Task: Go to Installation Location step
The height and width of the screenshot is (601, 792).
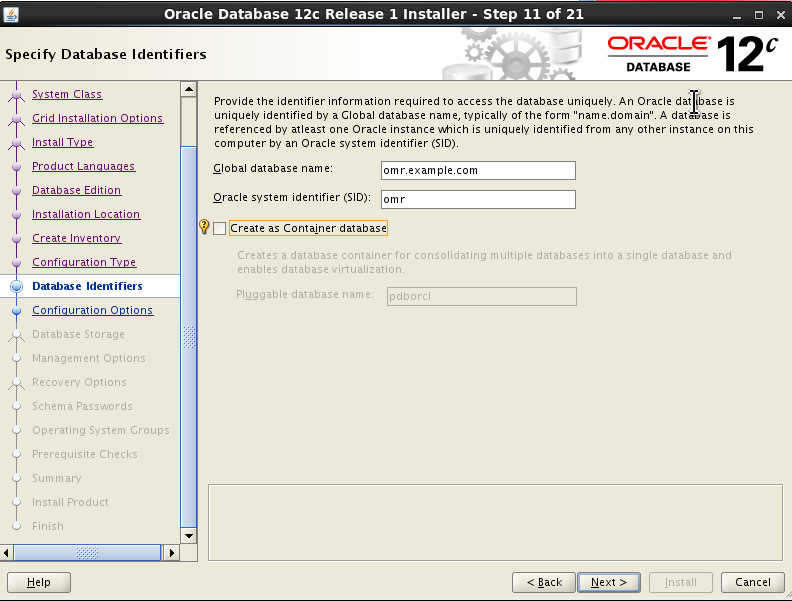Action: [x=86, y=214]
